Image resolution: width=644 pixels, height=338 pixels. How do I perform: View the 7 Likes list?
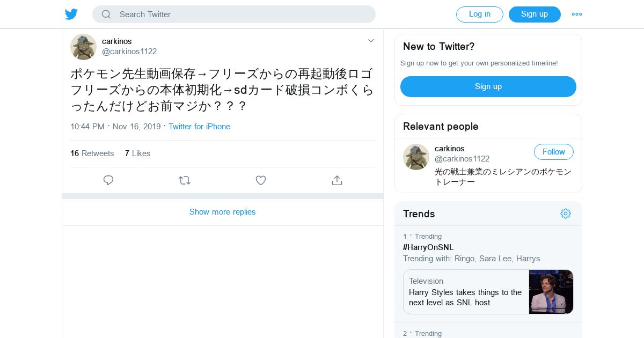pyautogui.click(x=138, y=153)
